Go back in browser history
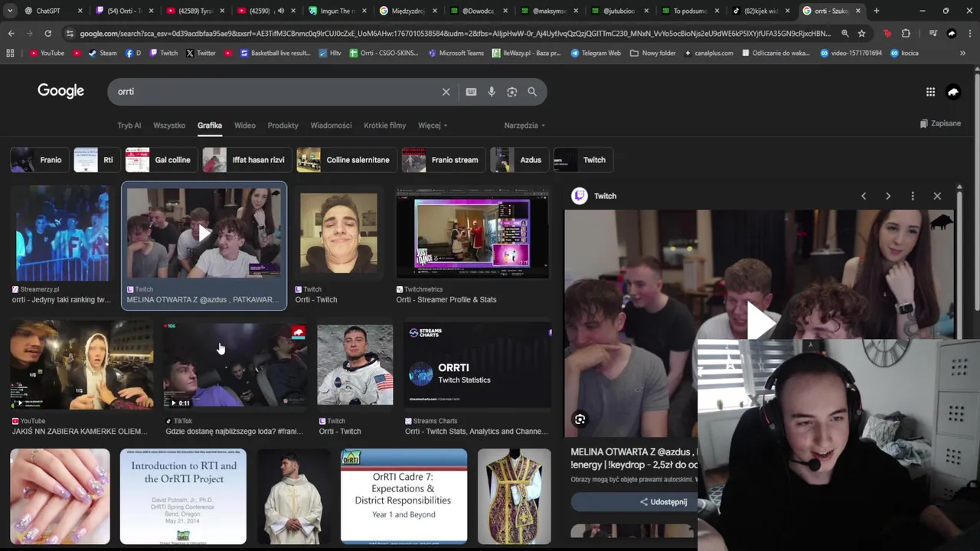 point(11,34)
